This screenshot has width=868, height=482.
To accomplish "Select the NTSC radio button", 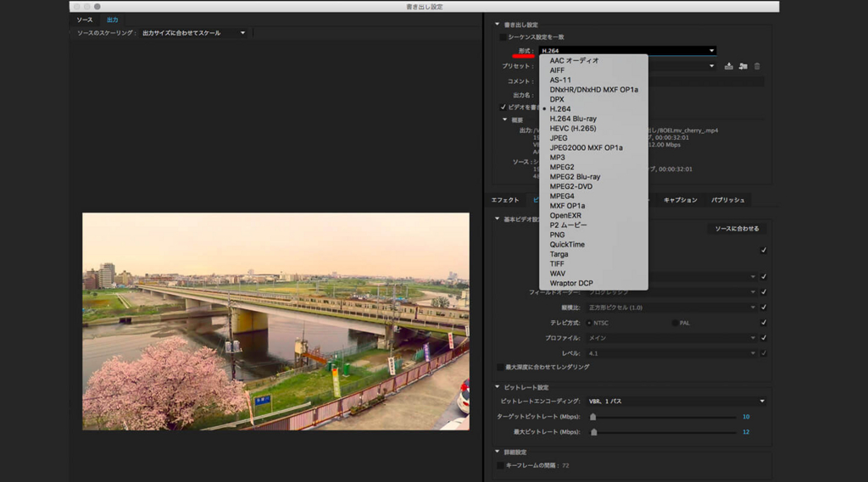I will pos(589,323).
